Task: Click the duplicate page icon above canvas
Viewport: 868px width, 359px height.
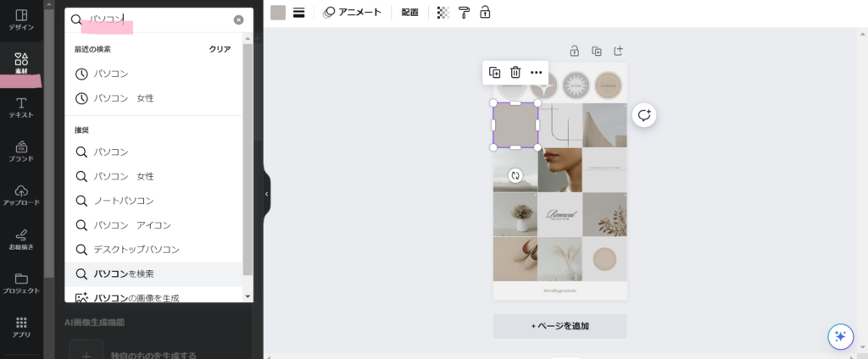Action: pyautogui.click(x=597, y=51)
